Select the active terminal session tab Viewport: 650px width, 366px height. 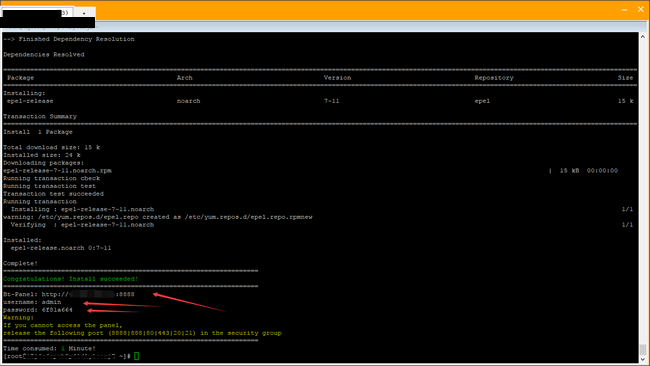tap(37, 13)
